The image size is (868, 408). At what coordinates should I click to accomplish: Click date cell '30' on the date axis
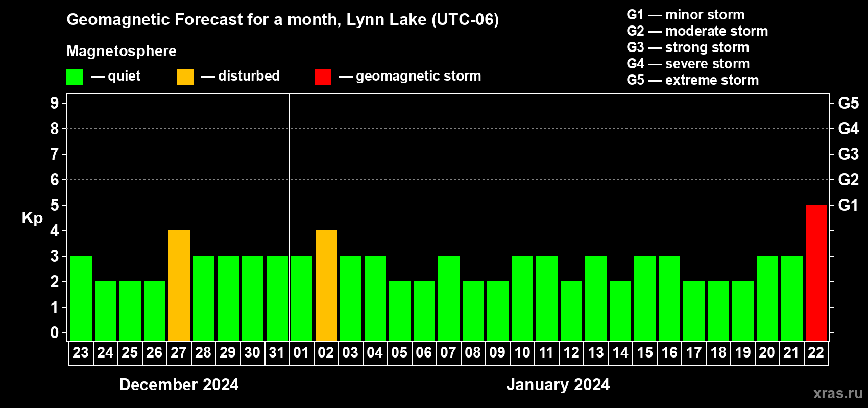(x=253, y=353)
